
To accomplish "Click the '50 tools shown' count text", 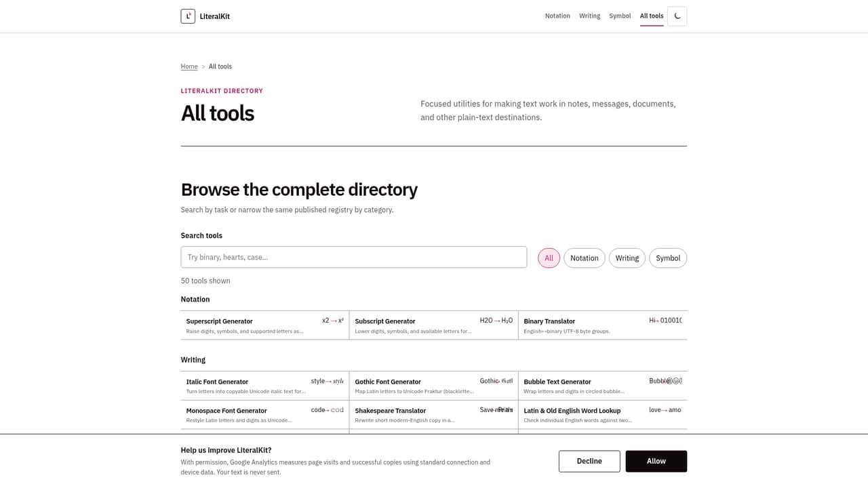I will [205, 281].
